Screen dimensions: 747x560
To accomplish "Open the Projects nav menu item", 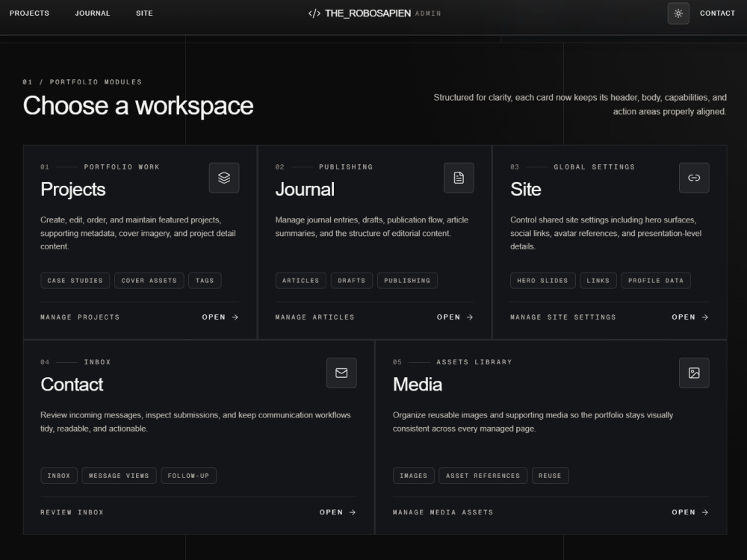I will pyautogui.click(x=30, y=13).
